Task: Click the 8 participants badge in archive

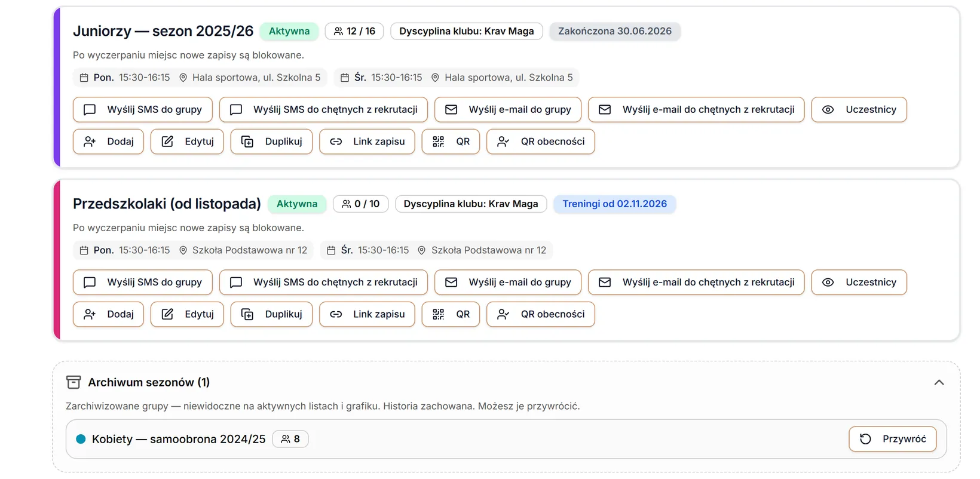Action: [290, 439]
